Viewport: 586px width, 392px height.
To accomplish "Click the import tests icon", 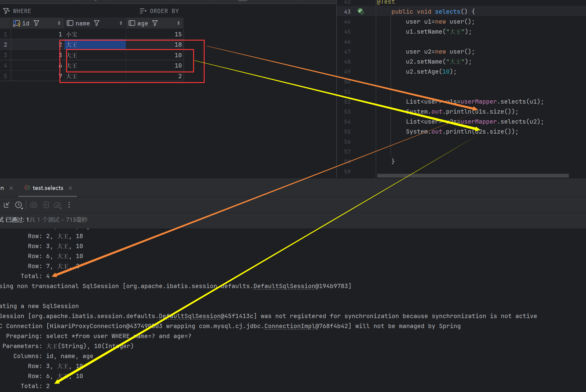I will [x=46, y=205].
